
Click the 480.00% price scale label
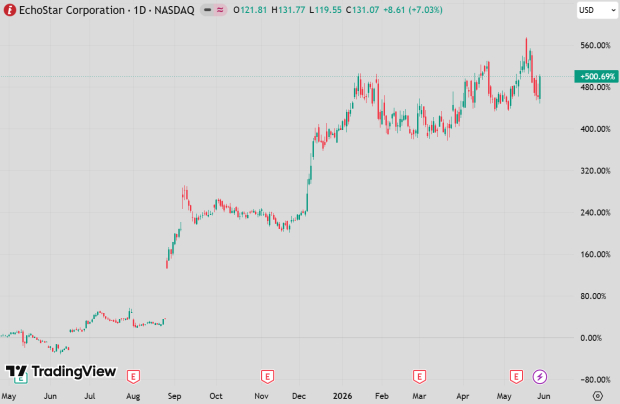tap(595, 87)
